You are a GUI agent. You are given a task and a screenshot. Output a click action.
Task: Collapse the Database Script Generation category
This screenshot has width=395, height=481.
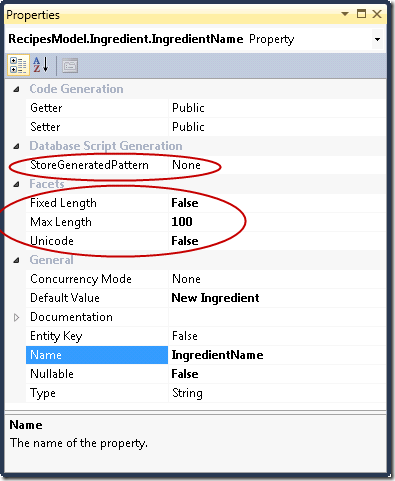pyautogui.click(x=16, y=146)
